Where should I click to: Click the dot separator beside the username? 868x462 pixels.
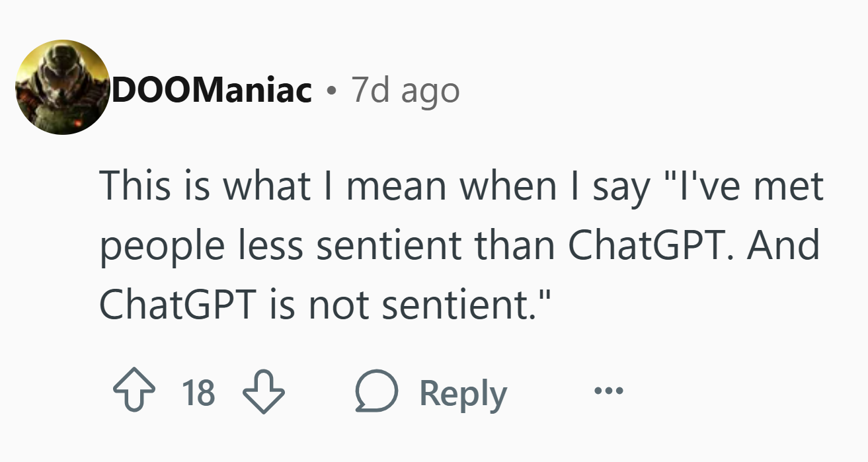point(331,91)
